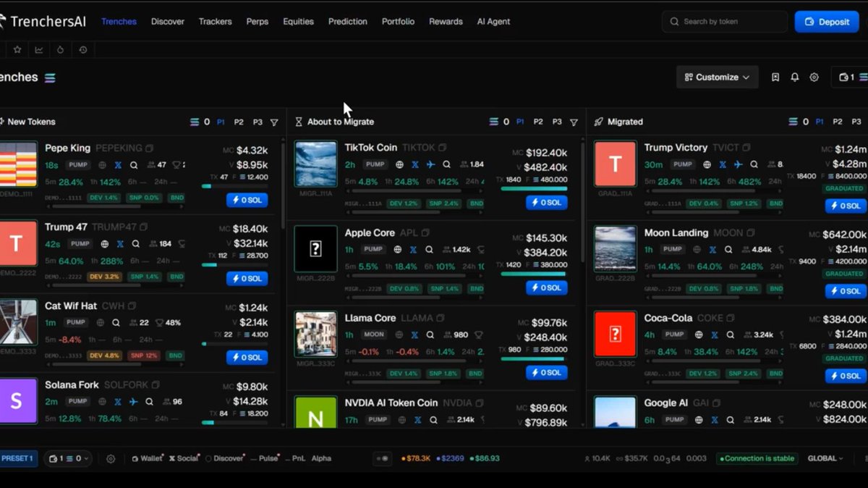Click the PRESET 1 button
The width and height of the screenshot is (868, 488).
(17, 458)
